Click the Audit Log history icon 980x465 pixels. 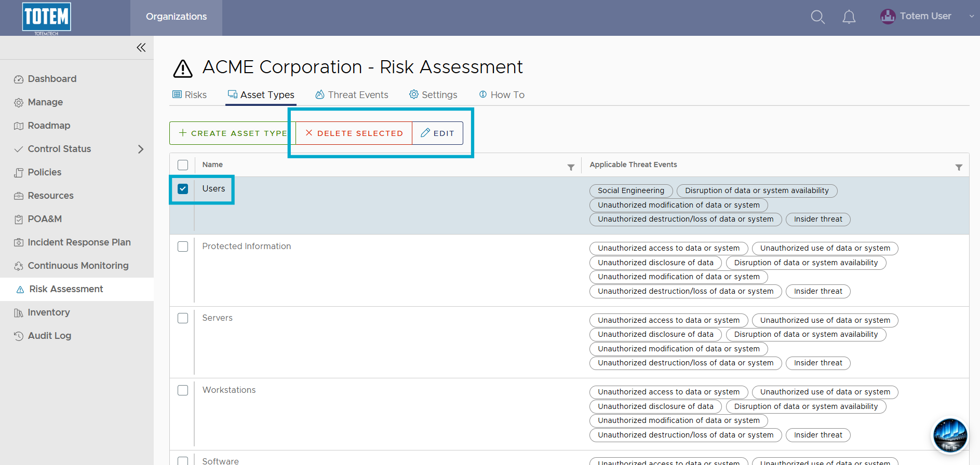tap(19, 336)
